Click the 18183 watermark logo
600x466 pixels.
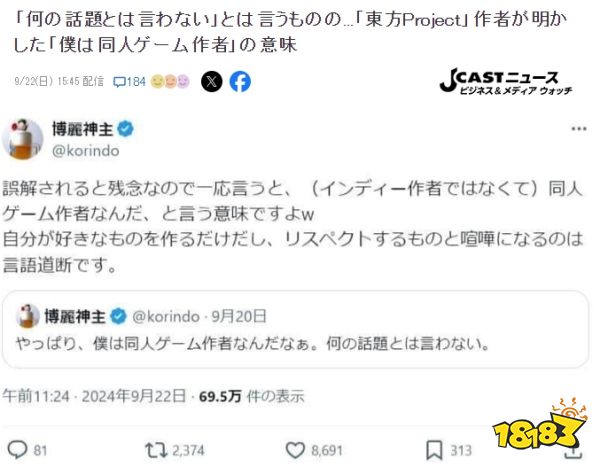(x=540, y=425)
